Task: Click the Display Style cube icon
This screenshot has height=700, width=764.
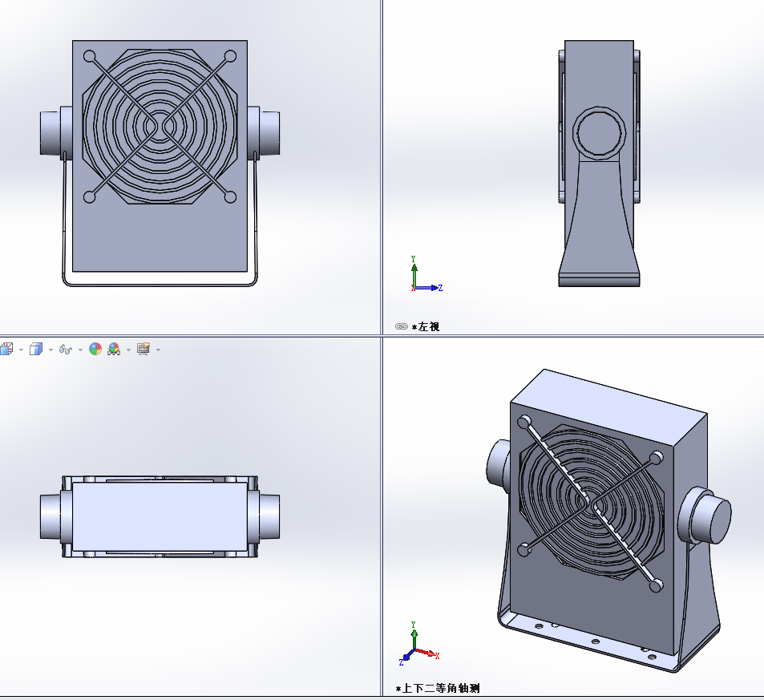Action: 36,349
